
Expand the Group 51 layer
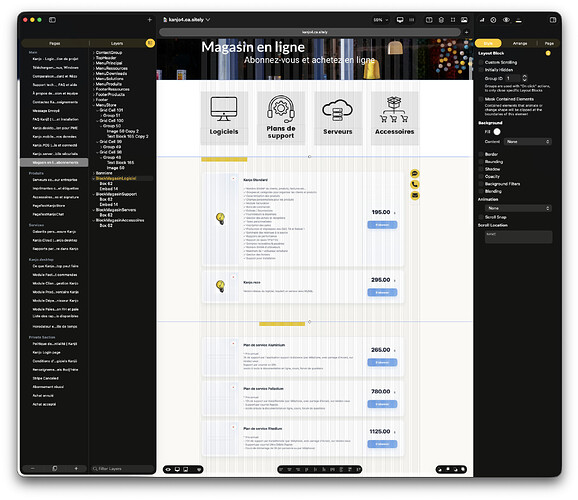click(x=101, y=115)
